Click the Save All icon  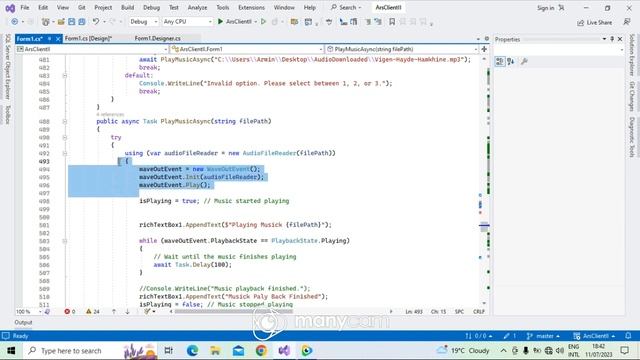pos(82,22)
